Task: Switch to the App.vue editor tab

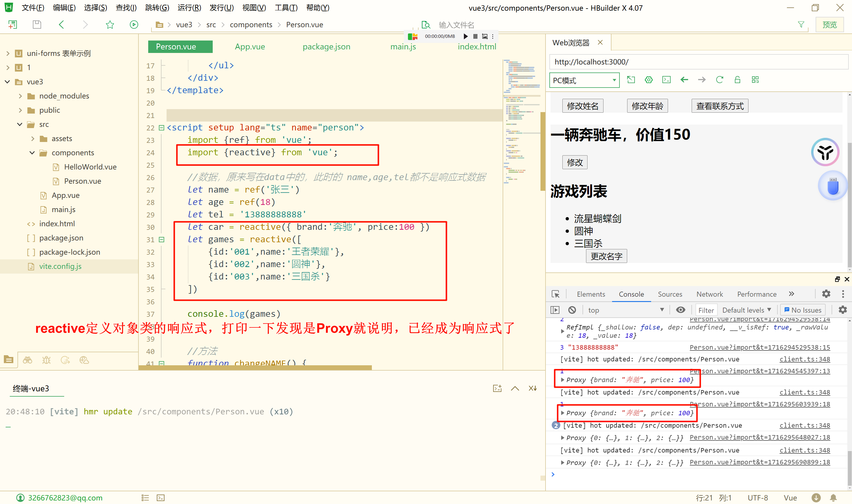Action: pyautogui.click(x=250, y=46)
